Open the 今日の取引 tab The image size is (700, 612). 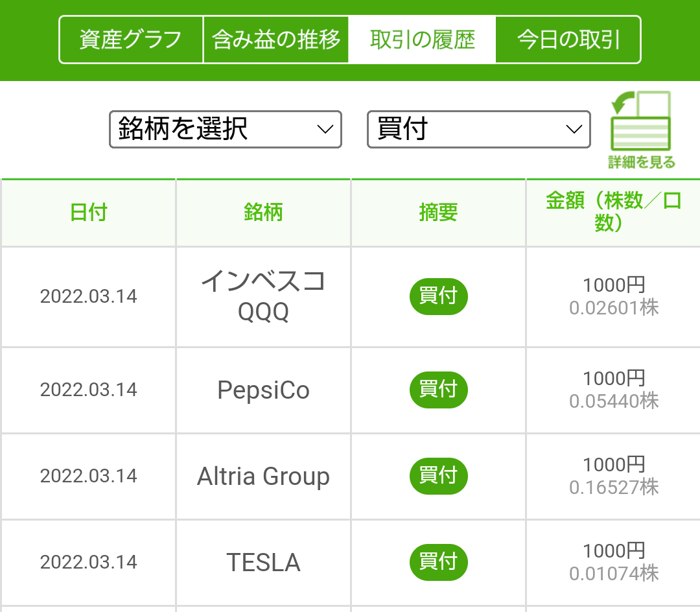(x=568, y=40)
